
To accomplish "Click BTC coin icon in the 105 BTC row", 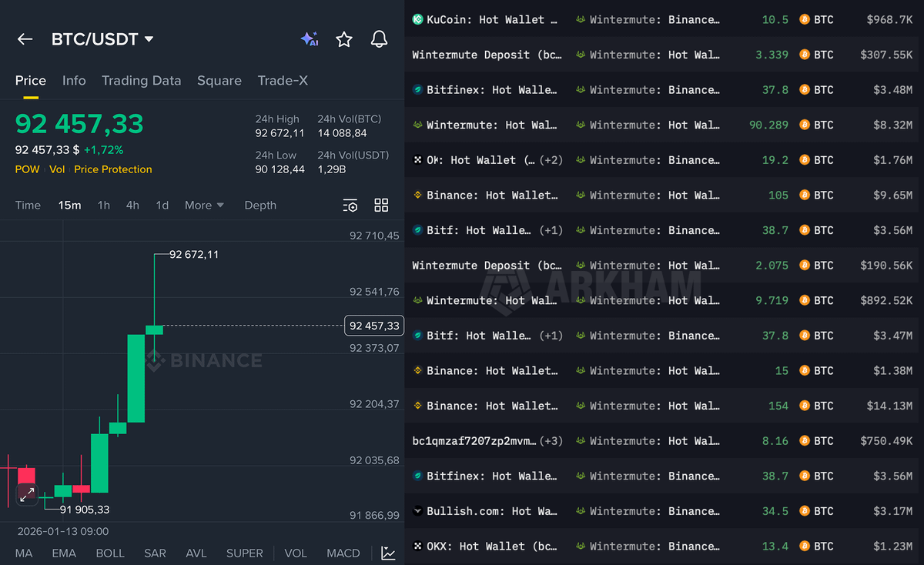I will pos(805,195).
